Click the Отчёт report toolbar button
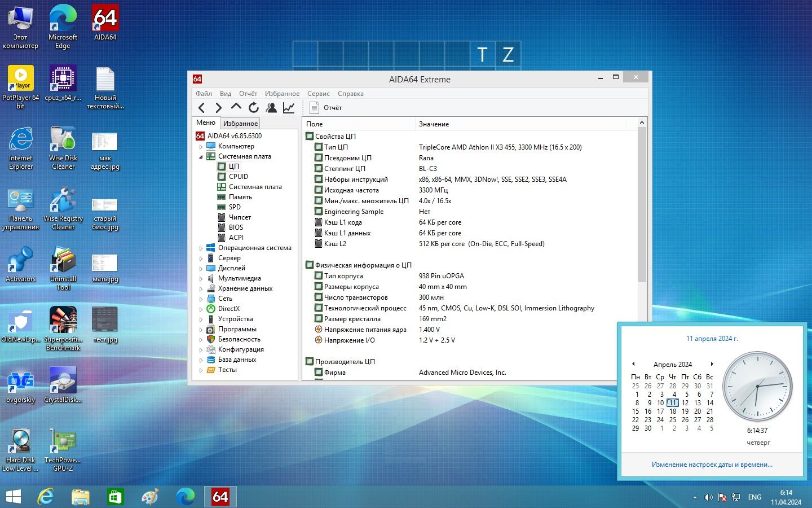The image size is (812, 508). (x=326, y=108)
